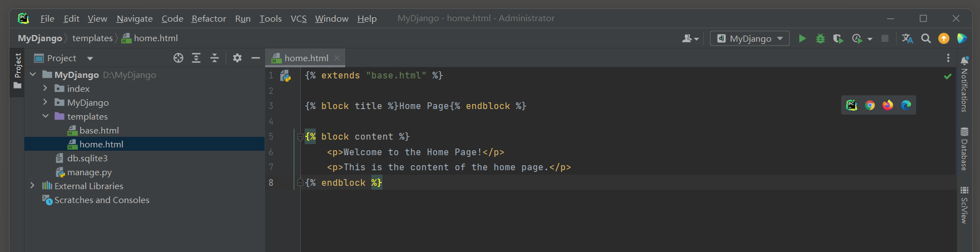Viewport: 980px width, 252px height.
Task: Open page in Edge browser
Action: tap(906, 105)
